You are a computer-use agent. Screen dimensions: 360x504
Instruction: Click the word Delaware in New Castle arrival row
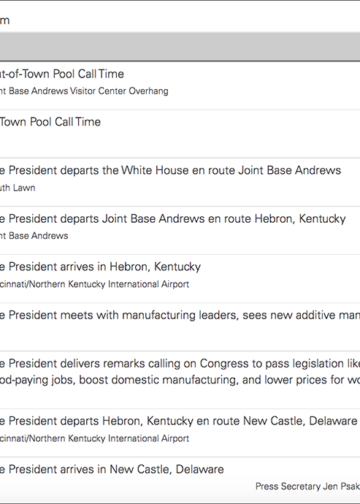(200, 469)
